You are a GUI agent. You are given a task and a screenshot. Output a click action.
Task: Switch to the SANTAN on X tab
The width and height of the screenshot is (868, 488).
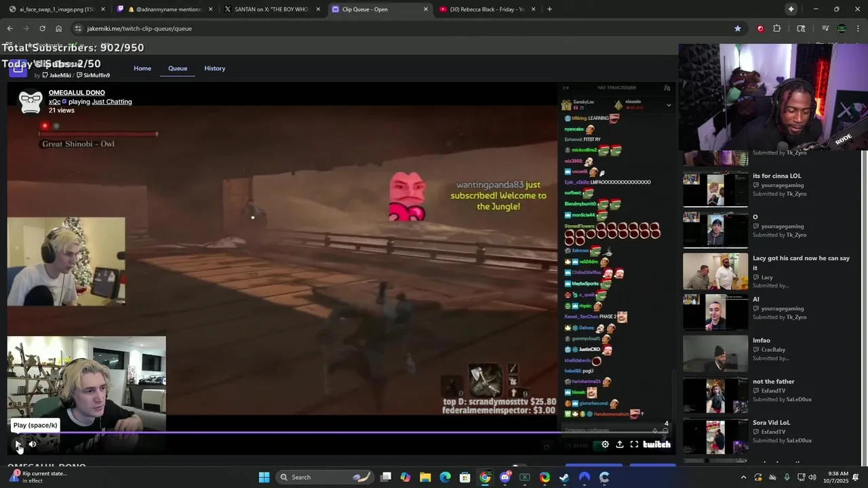pyautogui.click(x=272, y=9)
